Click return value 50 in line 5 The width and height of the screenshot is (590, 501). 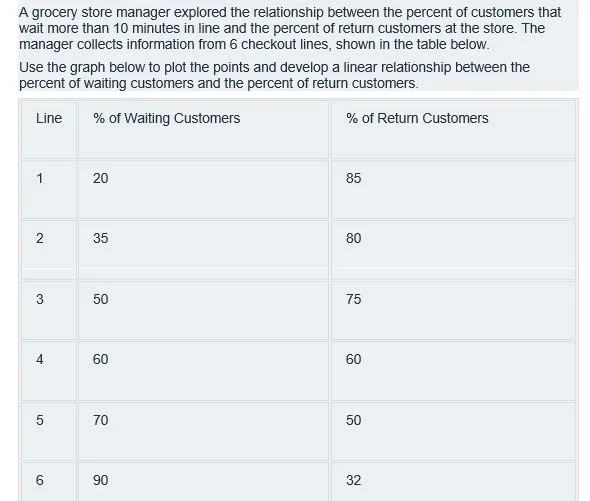[x=353, y=420]
